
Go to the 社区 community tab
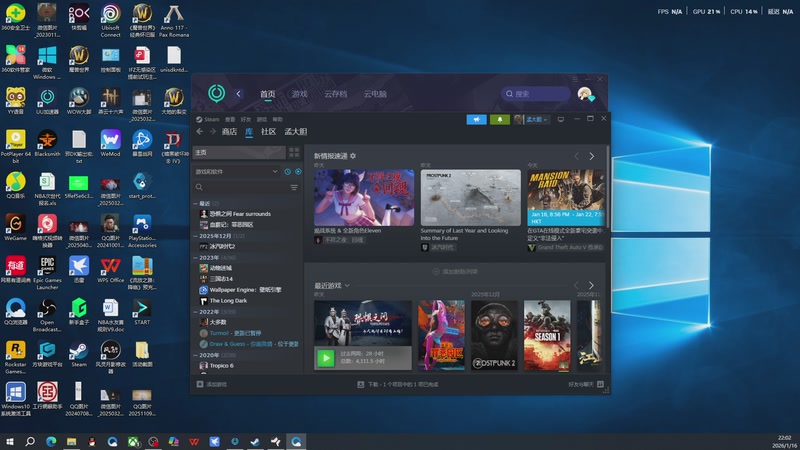(x=268, y=132)
